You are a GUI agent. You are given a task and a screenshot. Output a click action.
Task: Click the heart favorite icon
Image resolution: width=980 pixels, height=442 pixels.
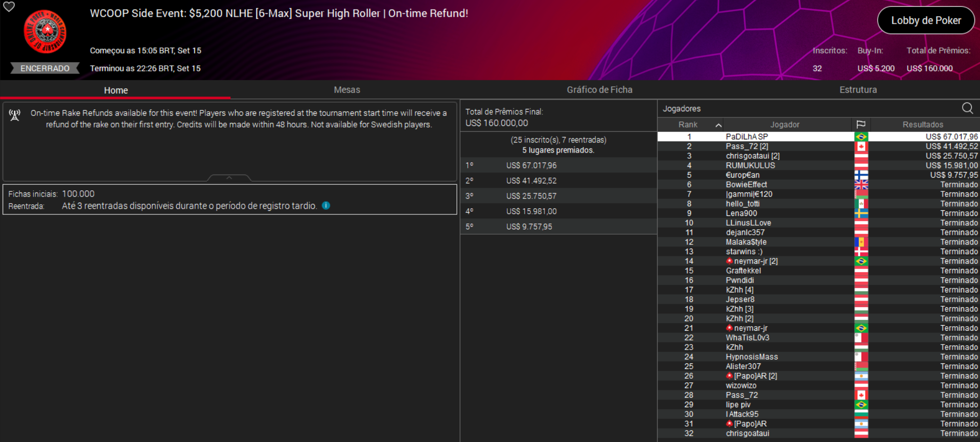pos(9,7)
